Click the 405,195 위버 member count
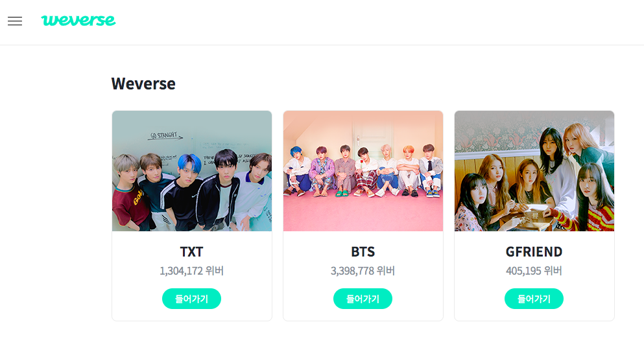Image resolution: width=644 pixels, height=344 pixels. pyautogui.click(x=534, y=271)
